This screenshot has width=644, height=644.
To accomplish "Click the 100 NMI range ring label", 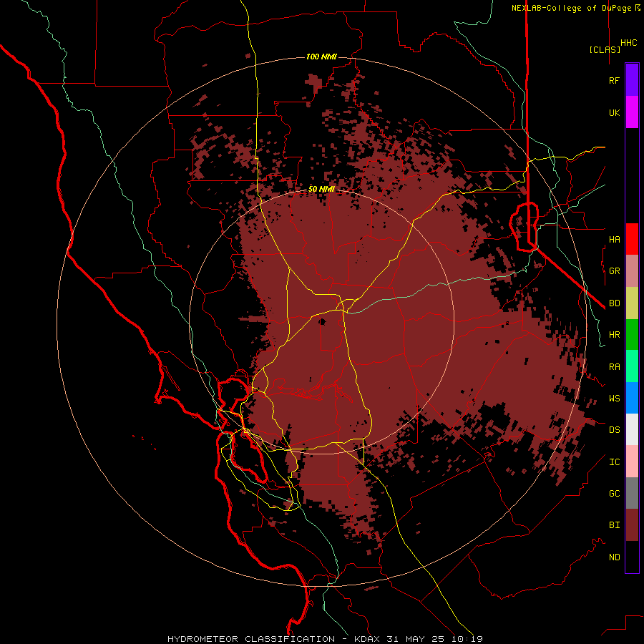I will click(321, 57).
